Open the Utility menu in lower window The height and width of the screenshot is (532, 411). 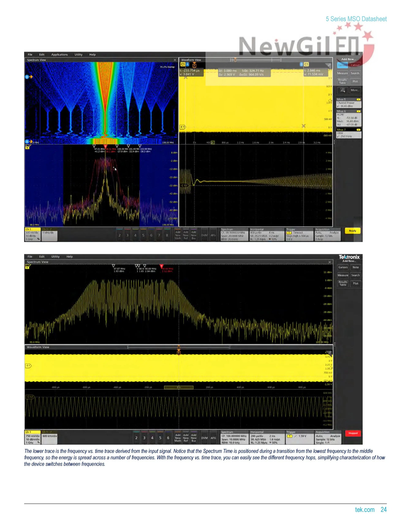click(x=55, y=256)
